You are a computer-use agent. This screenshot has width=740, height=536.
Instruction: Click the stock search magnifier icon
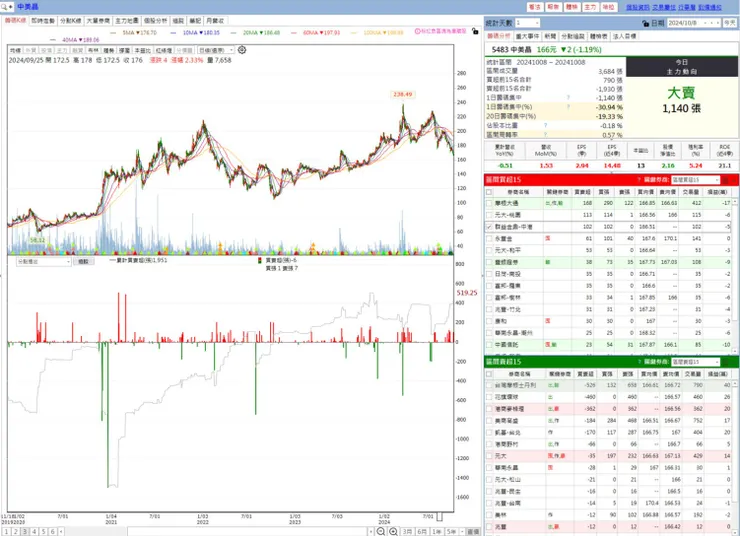(x=5, y=7)
